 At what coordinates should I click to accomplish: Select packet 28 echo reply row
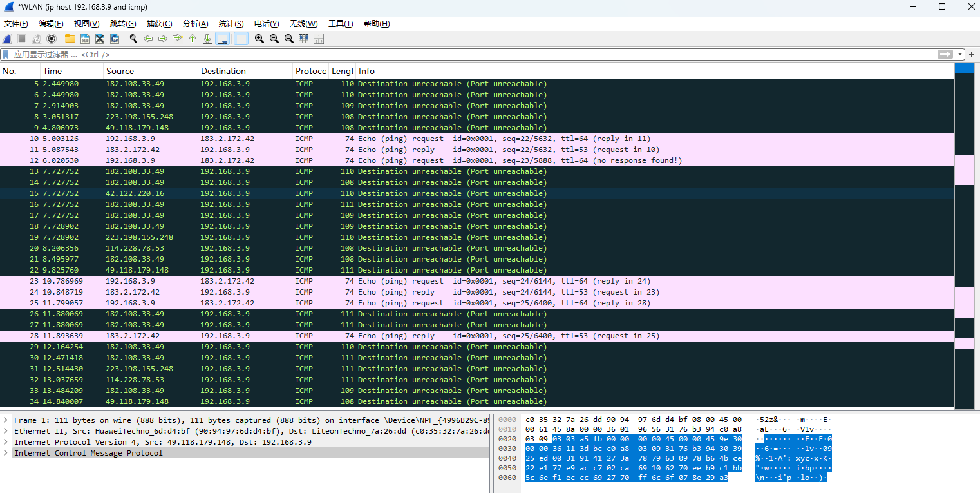pyautogui.click(x=476, y=336)
